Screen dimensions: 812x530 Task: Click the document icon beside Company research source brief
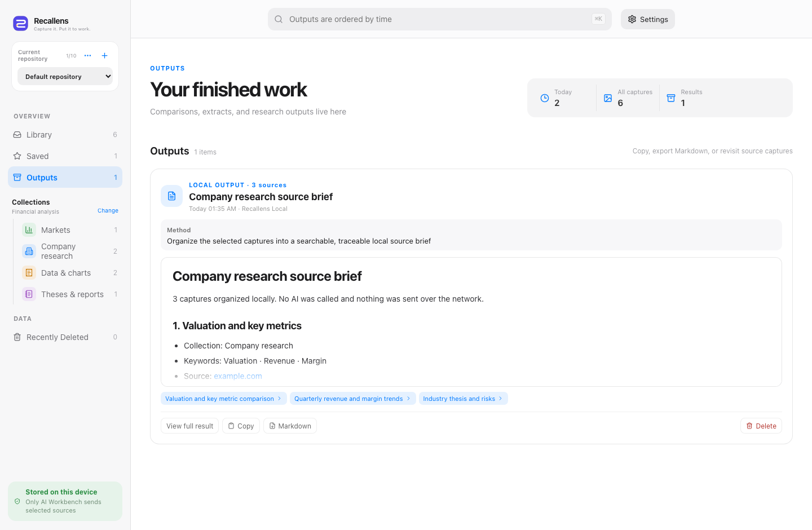coord(171,196)
